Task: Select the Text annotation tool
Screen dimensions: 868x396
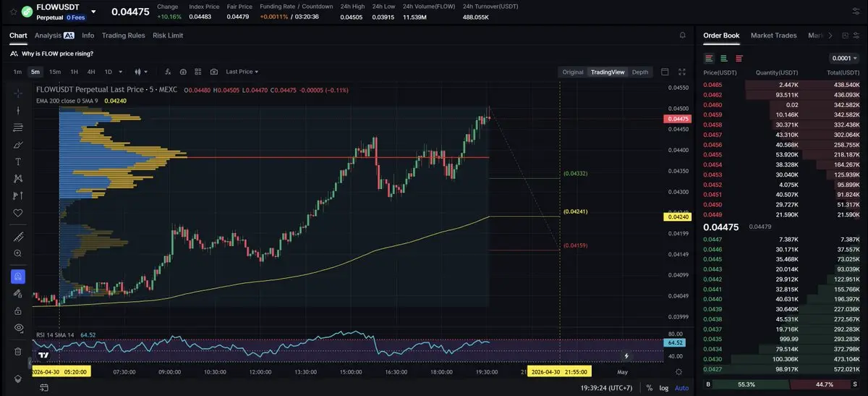Action: coord(18,161)
